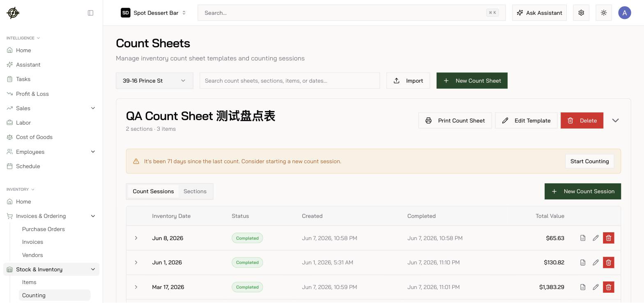The height and width of the screenshot is (303, 644).
Task: Switch to the Count Sessions tab
Action: pos(153,191)
